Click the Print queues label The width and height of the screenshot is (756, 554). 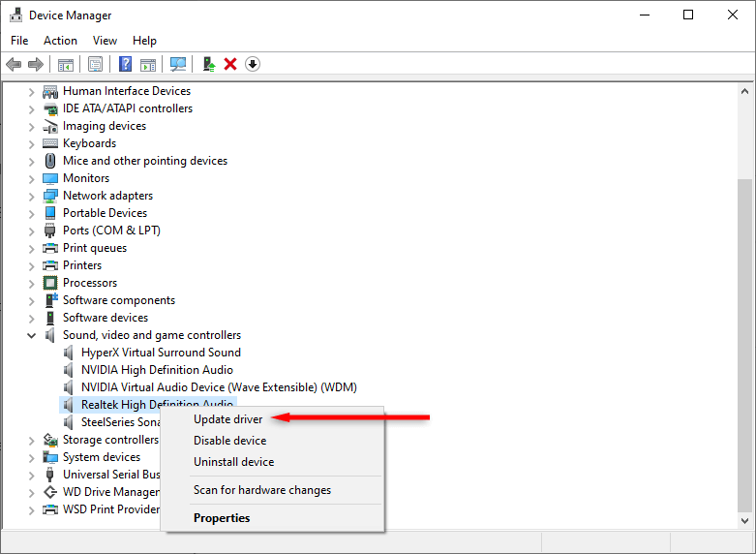point(95,248)
